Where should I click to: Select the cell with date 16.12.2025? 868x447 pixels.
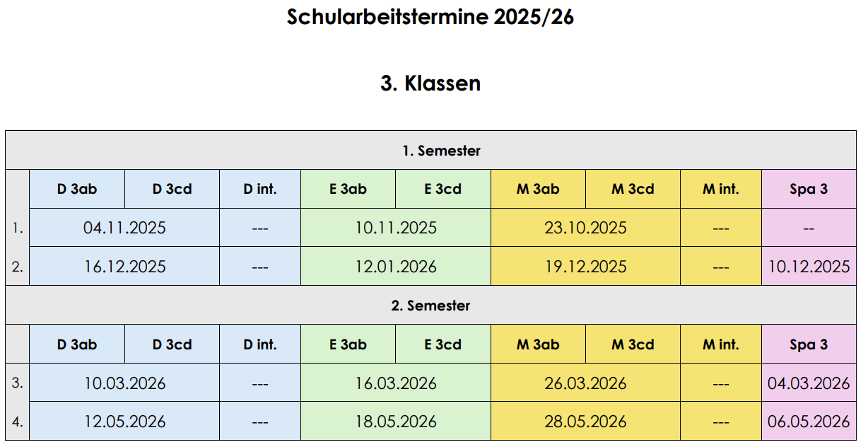124,267
